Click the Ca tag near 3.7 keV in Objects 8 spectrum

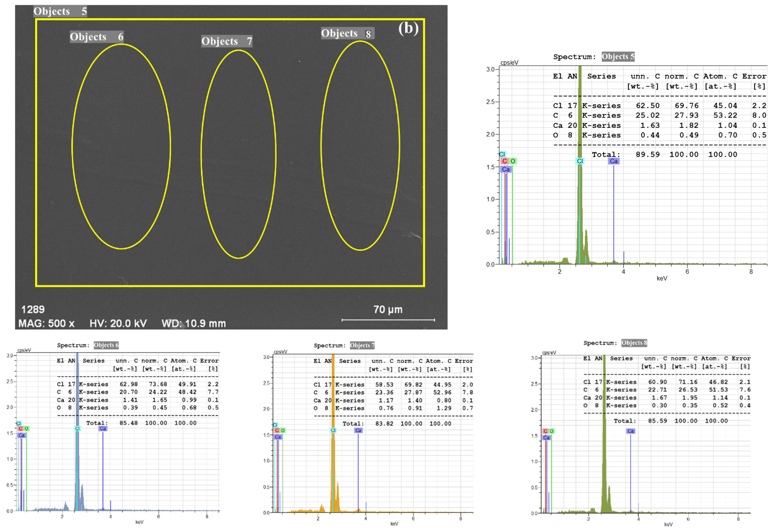click(630, 431)
